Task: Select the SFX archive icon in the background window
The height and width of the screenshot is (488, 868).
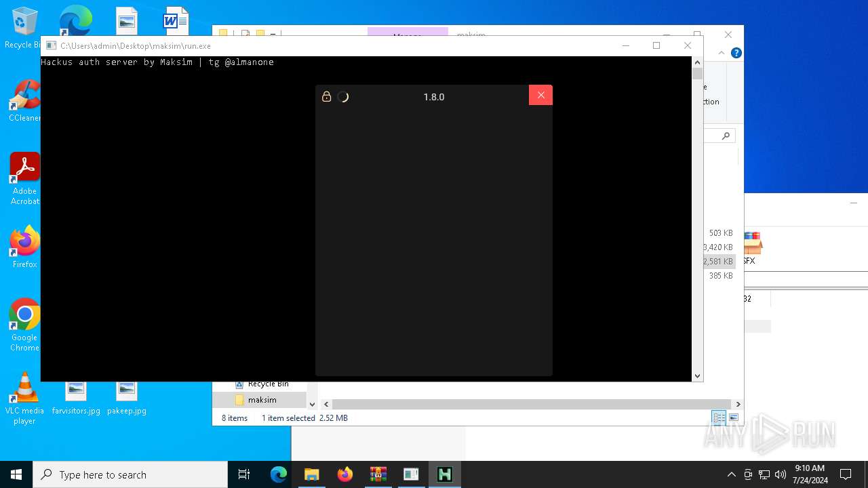Action: pyautogui.click(x=752, y=248)
